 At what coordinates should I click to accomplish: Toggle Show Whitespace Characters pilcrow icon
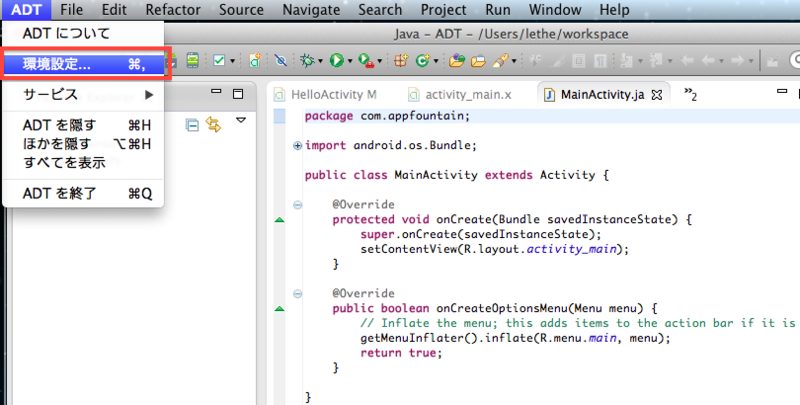click(600, 61)
